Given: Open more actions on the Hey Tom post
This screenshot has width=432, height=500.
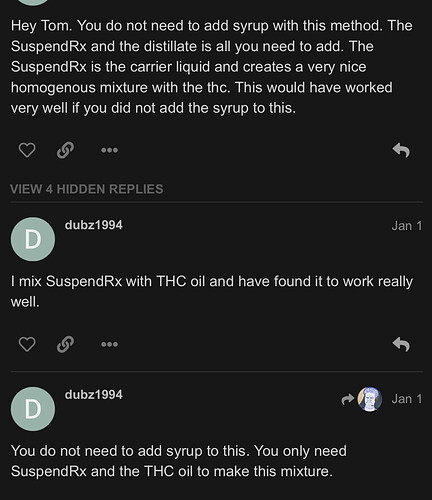Looking at the screenshot, I should (109, 150).
